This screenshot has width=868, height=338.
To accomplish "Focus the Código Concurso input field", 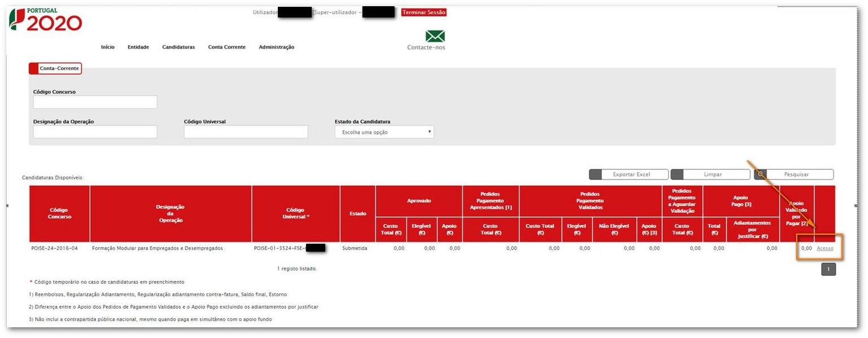I will [x=95, y=102].
